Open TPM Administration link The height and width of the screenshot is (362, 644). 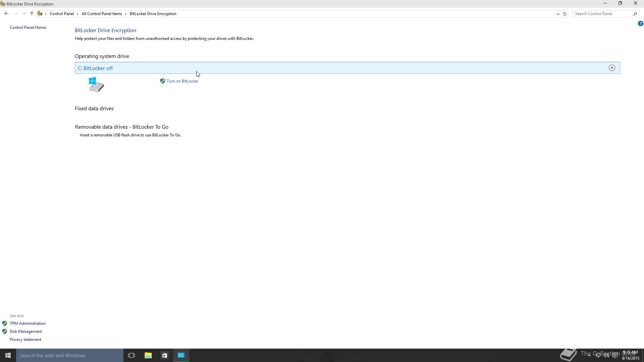[x=28, y=323]
